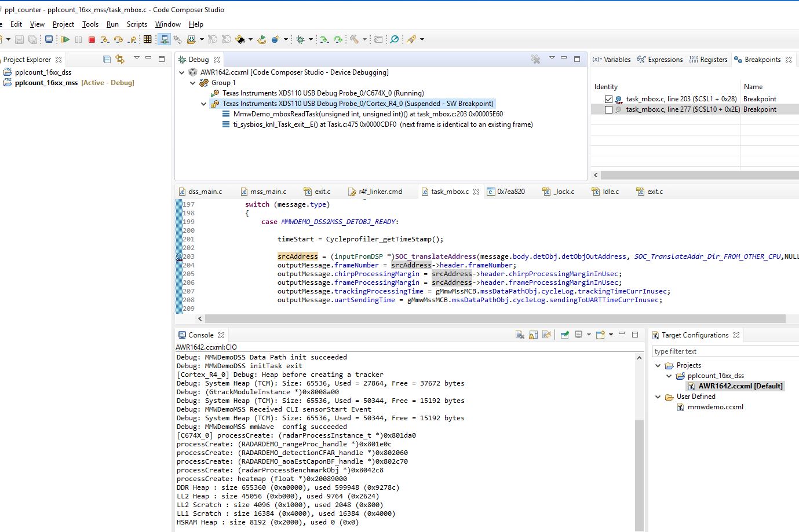
Task: Click the Connect Target toolbar icon
Action: pos(164,39)
